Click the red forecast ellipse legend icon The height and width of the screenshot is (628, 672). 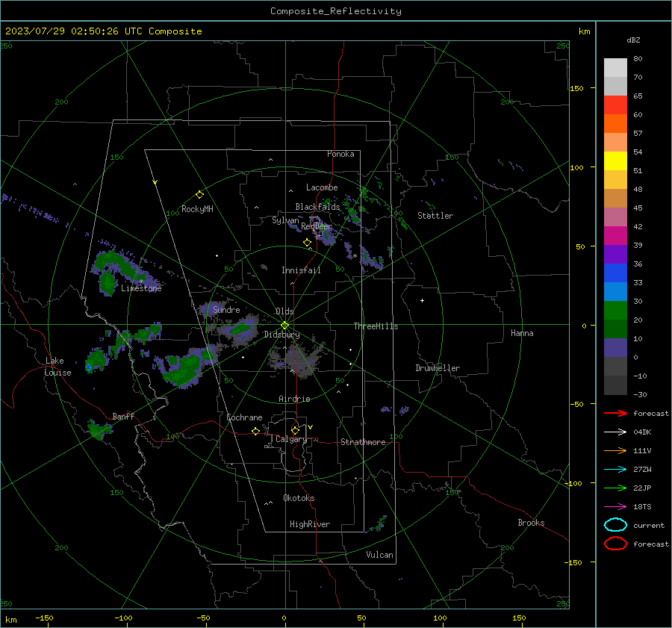point(615,544)
